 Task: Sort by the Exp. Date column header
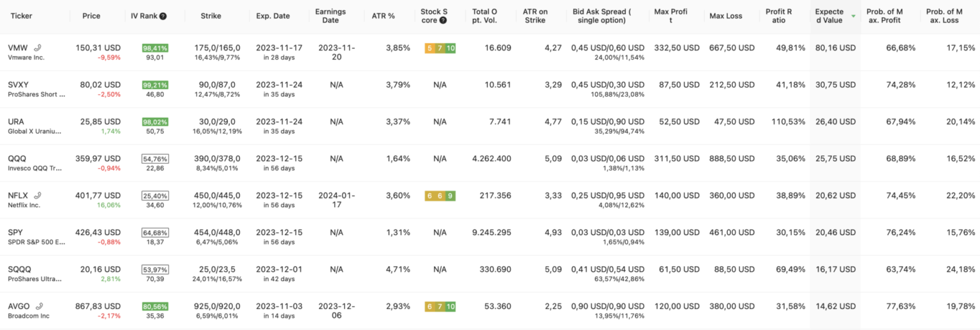[272, 16]
